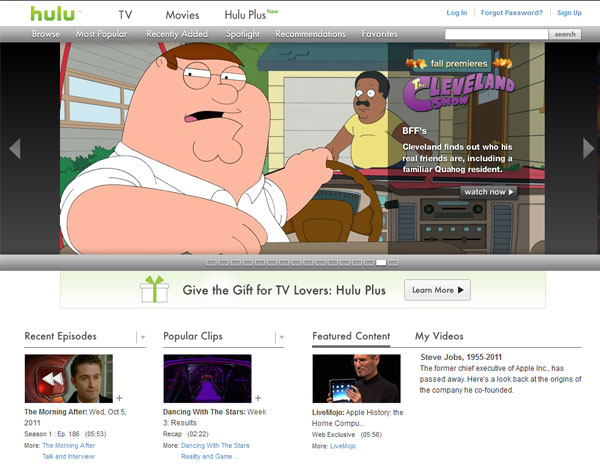Click Recent Episodes heading
This screenshot has height=465, width=600.
tap(60, 336)
